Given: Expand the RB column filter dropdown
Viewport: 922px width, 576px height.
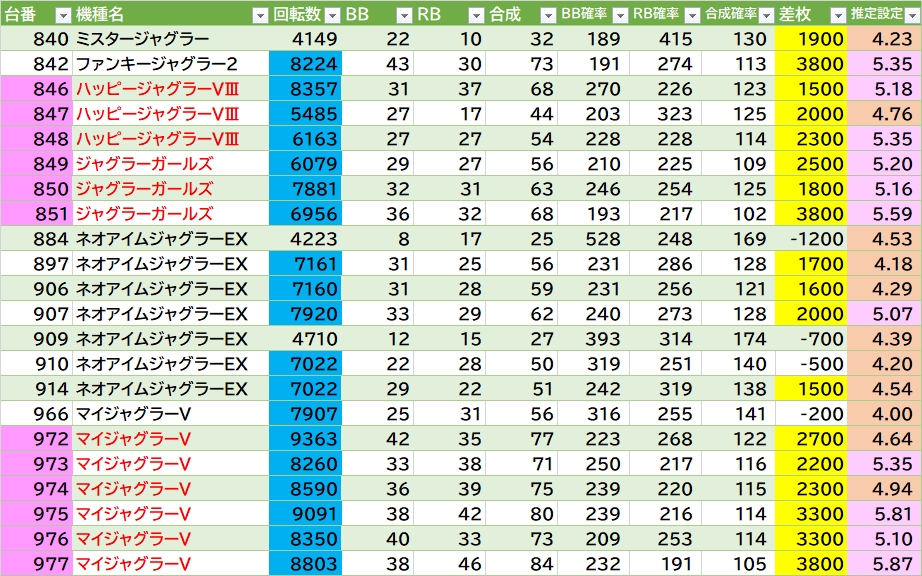Looking at the screenshot, I should click(477, 15).
